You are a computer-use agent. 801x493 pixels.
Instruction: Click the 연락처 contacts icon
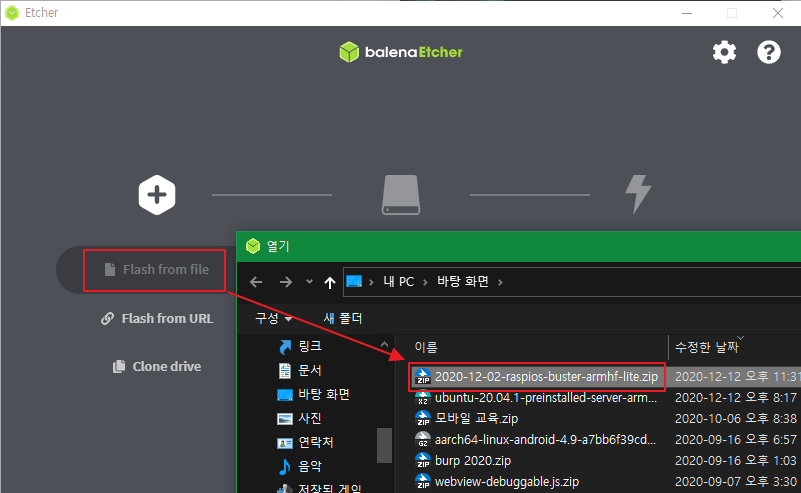(x=285, y=443)
